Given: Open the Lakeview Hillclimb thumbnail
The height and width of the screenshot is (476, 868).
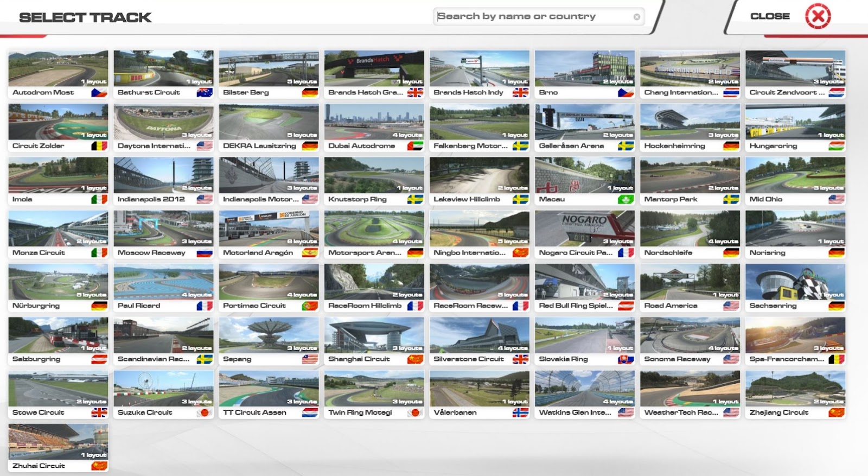Looking at the screenshot, I should pos(480,175).
